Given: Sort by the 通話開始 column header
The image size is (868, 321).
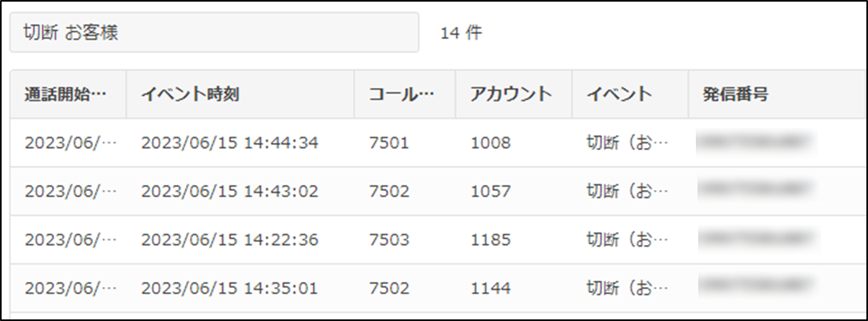Looking at the screenshot, I should 68,95.
